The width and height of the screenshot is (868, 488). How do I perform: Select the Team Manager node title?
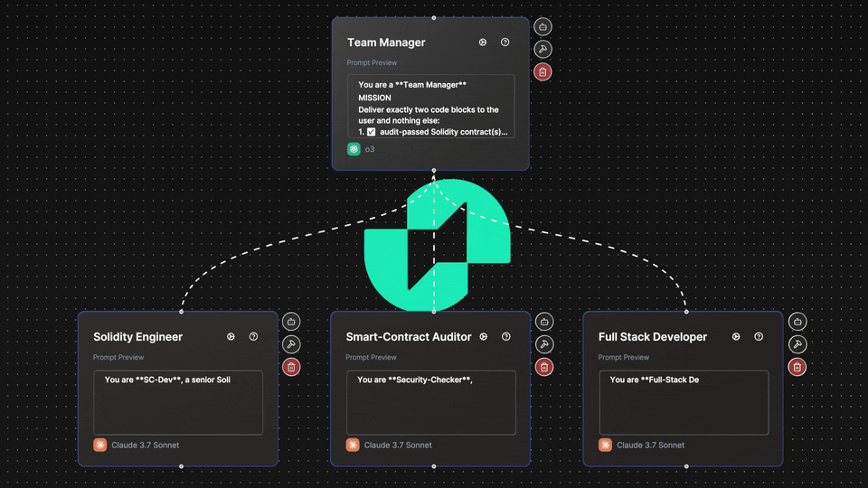tap(386, 42)
